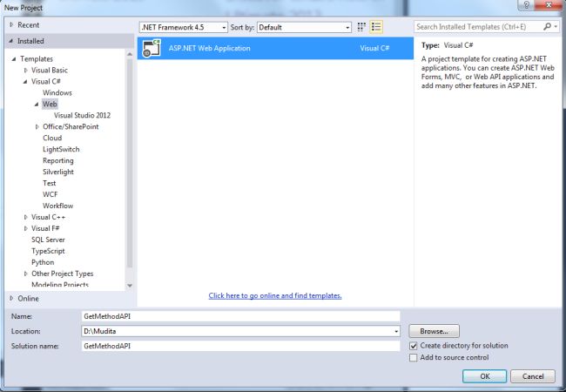Screen dimensions: 566x392
Task: Select the Web template category
Action: pyautogui.click(x=50, y=104)
